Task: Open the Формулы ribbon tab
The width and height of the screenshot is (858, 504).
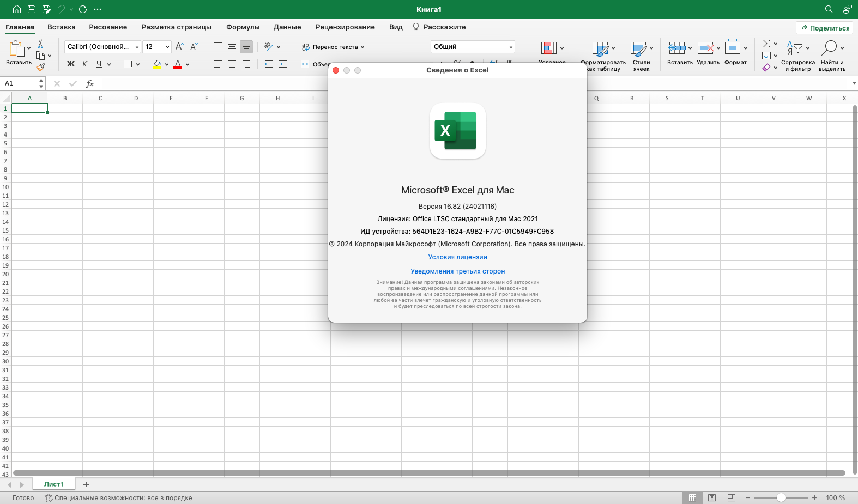Action: coord(243,27)
